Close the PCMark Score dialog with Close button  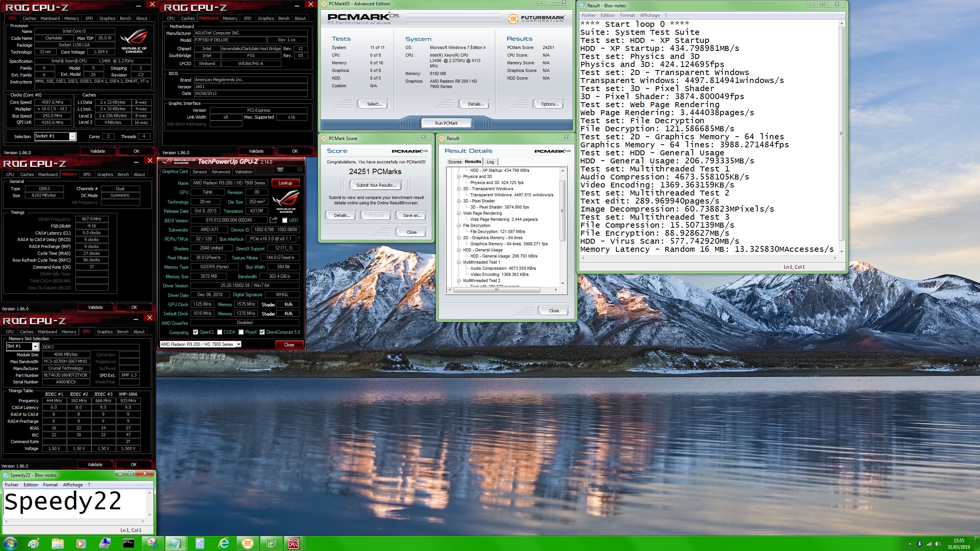(412, 232)
